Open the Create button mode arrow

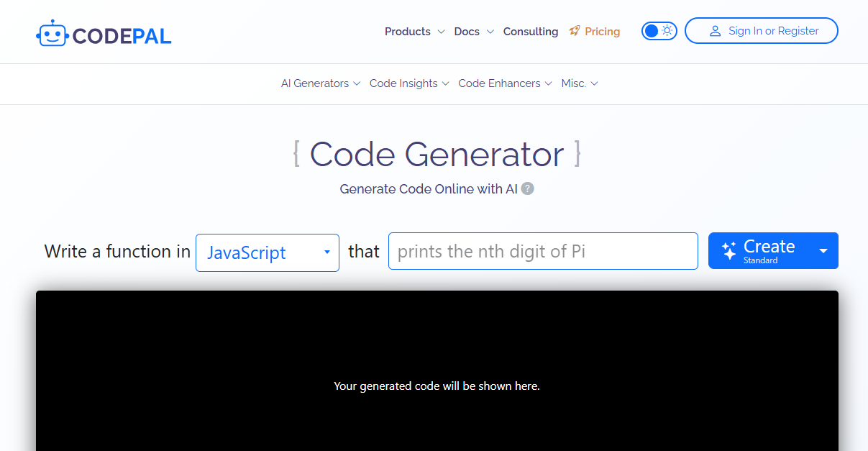tap(823, 251)
